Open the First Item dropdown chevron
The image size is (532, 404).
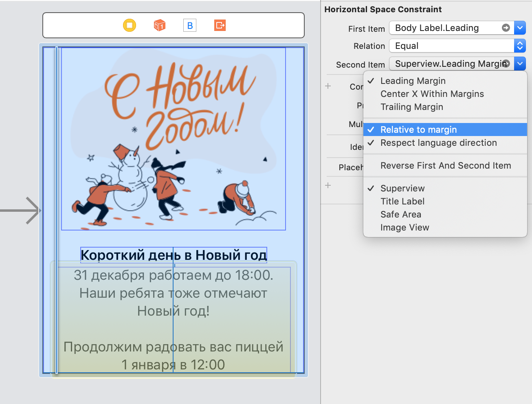coord(519,28)
